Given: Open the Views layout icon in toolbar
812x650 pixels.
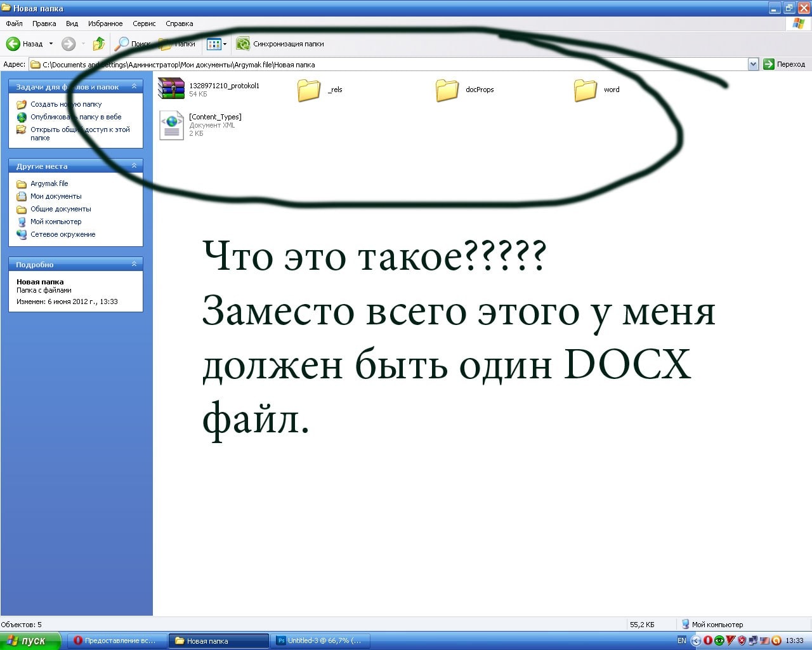Looking at the screenshot, I should tap(214, 44).
